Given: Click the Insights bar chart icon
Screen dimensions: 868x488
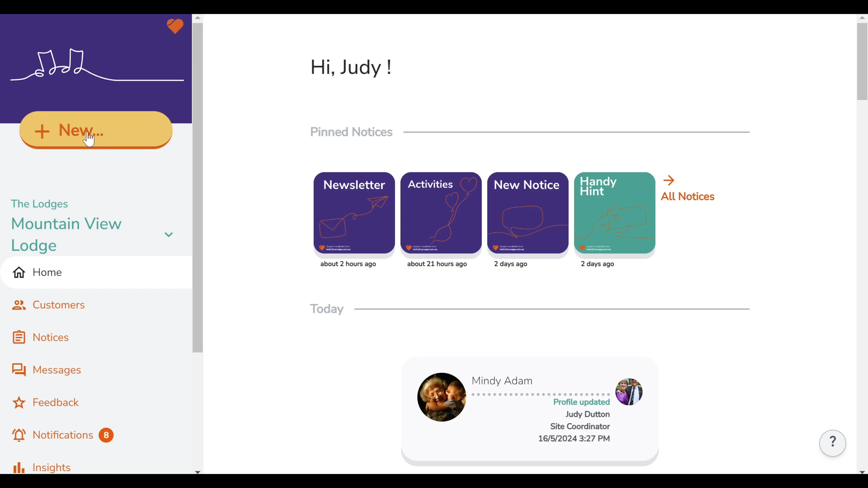Looking at the screenshot, I should coord(19,468).
